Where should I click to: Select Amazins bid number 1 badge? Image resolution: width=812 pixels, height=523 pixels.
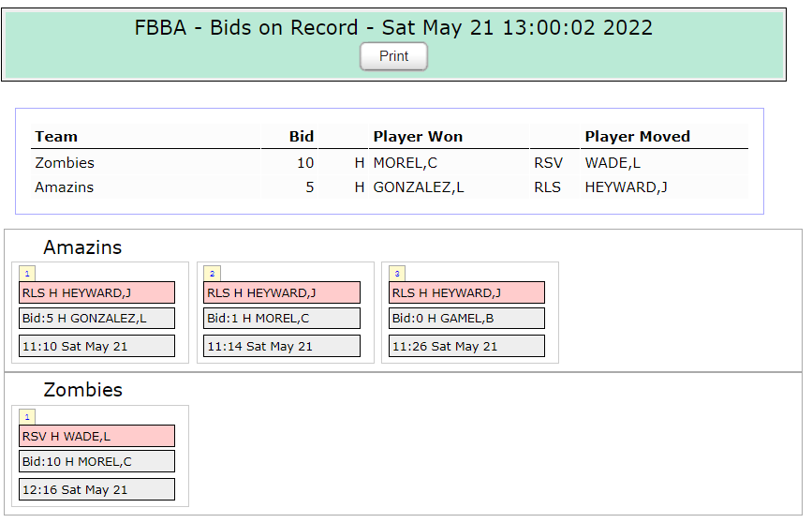tap(27, 273)
